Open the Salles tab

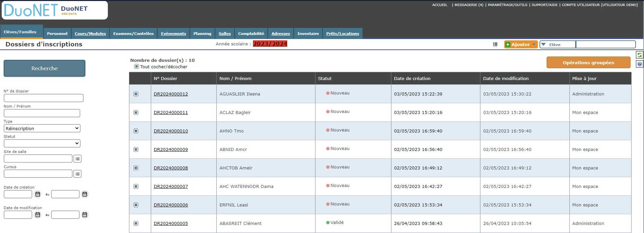pos(225,33)
